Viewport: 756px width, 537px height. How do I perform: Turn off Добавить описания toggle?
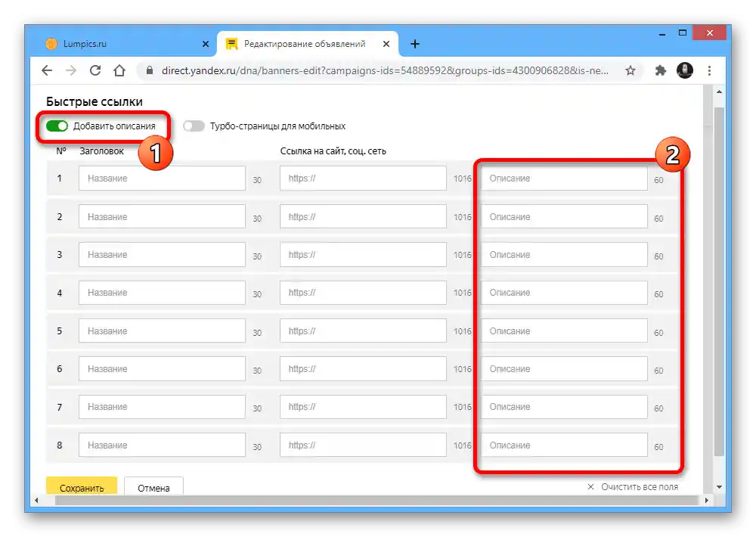(x=57, y=126)
